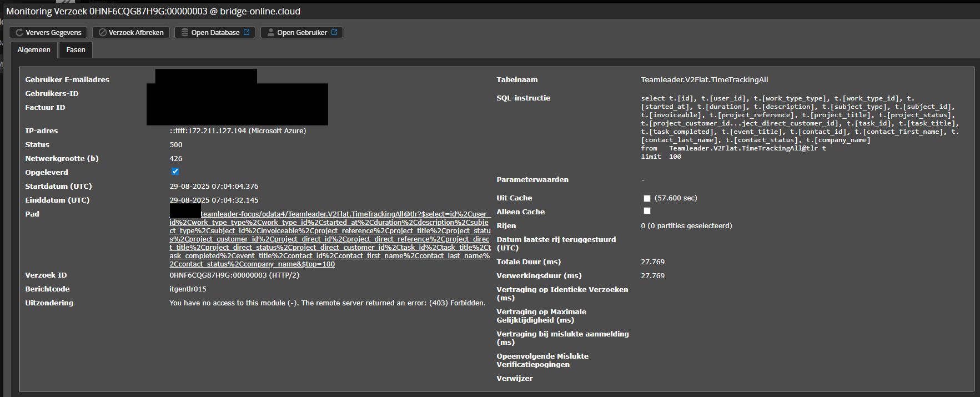Click the Tabelnaam value Teamleader.V2Flat.TimeTrackingAll
The height and width of the screenshot is (397, 980).
pyautogui.click(x=704, y=80)
